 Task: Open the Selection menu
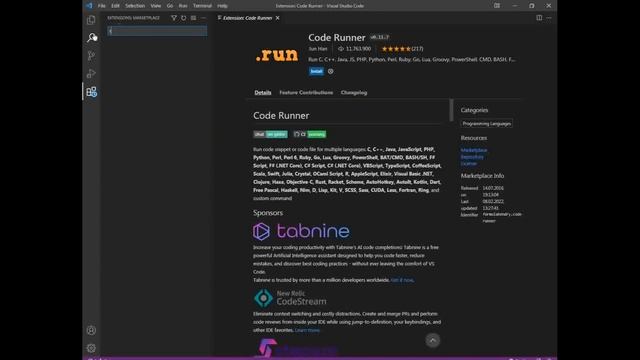pos(135,6)
